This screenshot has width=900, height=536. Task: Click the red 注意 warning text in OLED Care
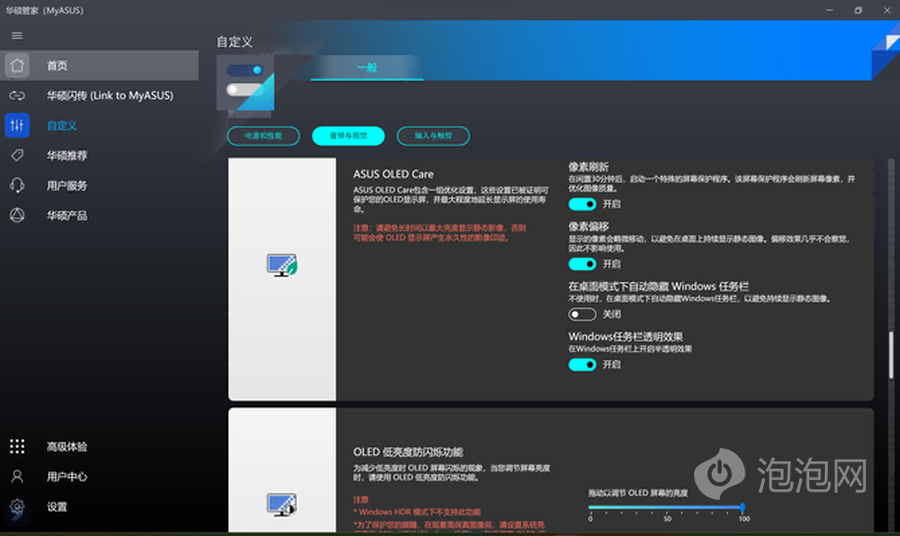pyautogui.click(x=440, y=232)
